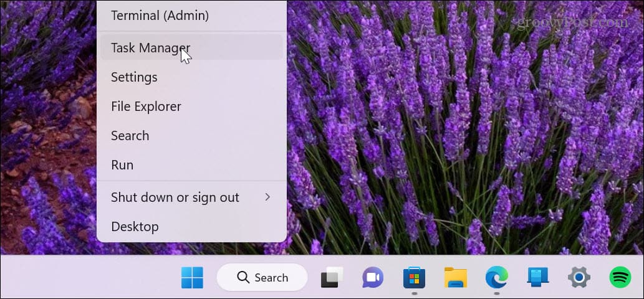Launch the Teams Chat taskbar icon
644x299 pixels.
pyautogui.click(x=373, y=278)
